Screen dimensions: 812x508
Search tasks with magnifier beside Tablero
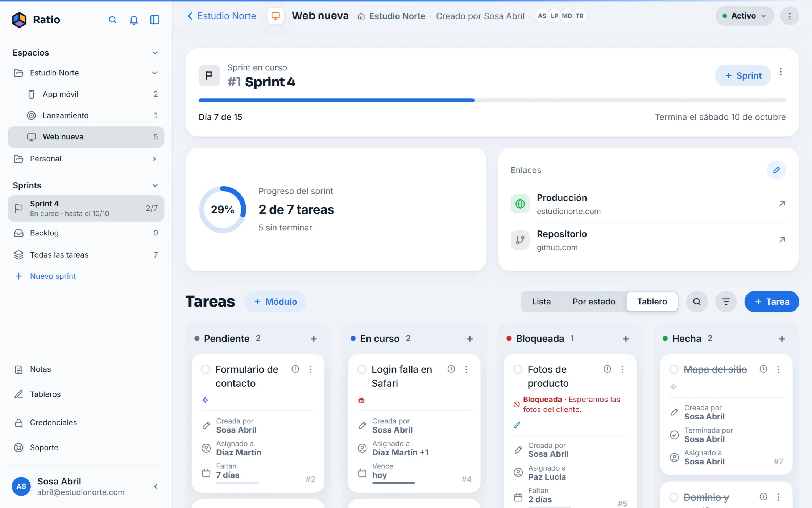point(697,302)
